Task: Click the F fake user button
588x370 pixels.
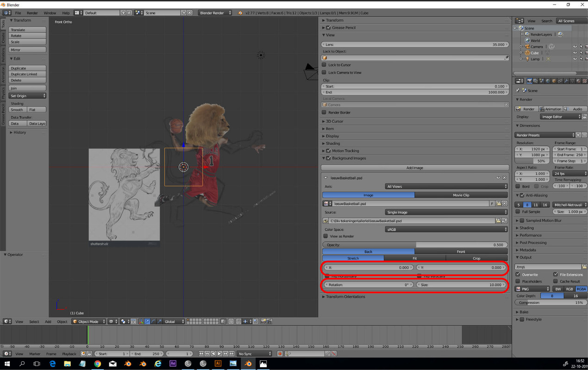Action: tap(492, 203)
